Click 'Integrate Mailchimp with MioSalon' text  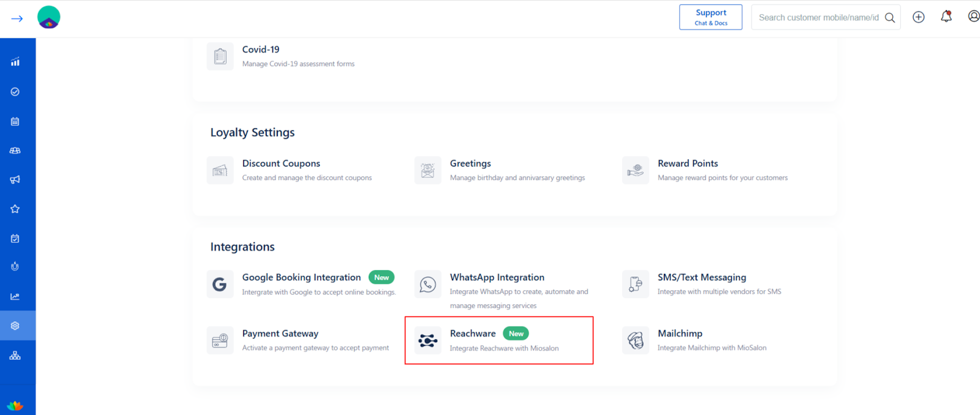[x=712, y=348]
